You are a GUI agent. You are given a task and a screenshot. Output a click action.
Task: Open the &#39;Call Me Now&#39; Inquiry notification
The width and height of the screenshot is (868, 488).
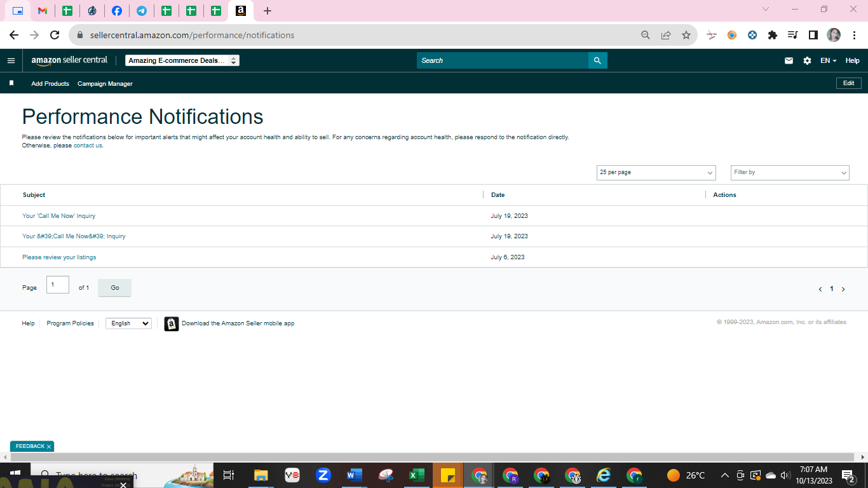[74, 236]
